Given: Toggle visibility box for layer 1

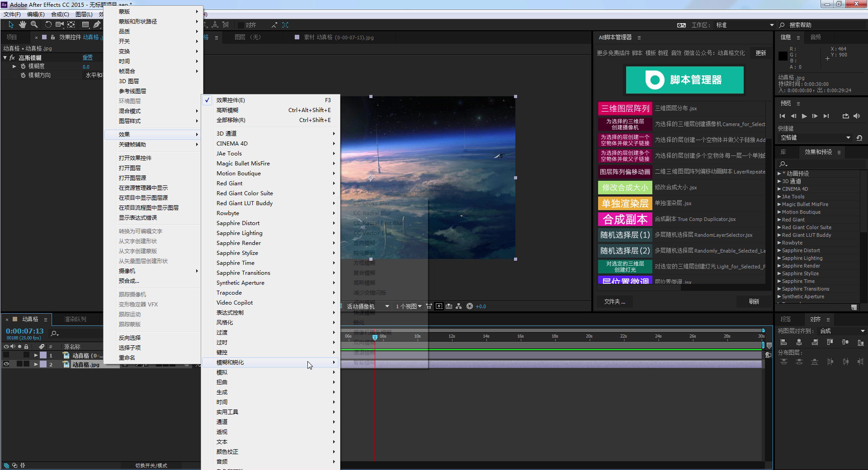Looking at the screenshot, I should (x=6, y=355).
